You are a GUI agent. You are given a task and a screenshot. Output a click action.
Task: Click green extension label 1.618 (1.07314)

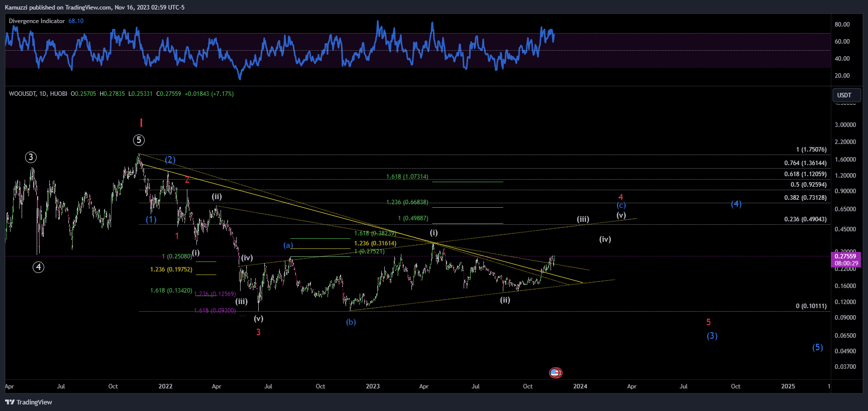pos(407,177)
